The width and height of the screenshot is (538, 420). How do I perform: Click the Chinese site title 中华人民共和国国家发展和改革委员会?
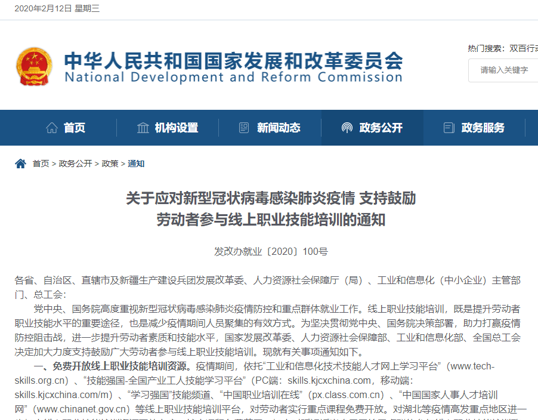[x=233, y=61]
